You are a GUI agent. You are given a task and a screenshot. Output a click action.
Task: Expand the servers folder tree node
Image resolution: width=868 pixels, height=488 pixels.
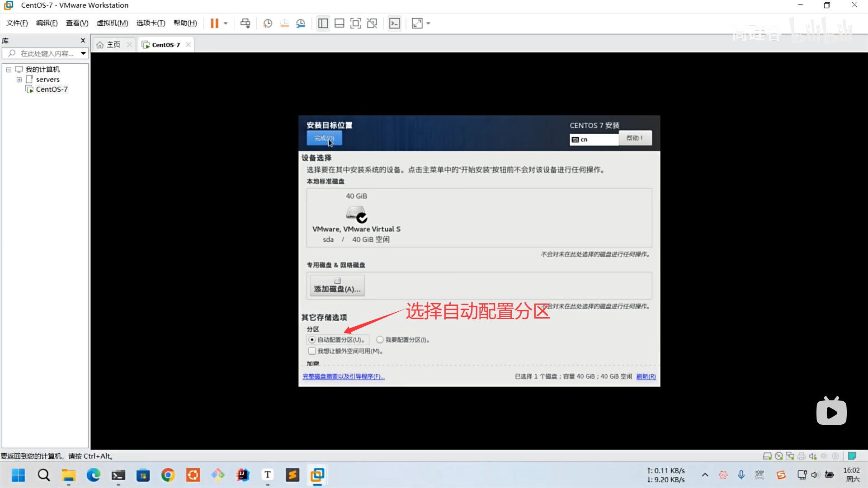pyautogui.click(x=19, y=80)
